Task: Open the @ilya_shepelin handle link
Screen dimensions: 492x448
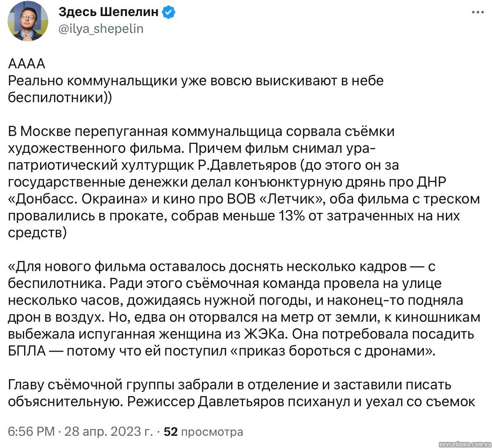Action: tap(101, 29)
